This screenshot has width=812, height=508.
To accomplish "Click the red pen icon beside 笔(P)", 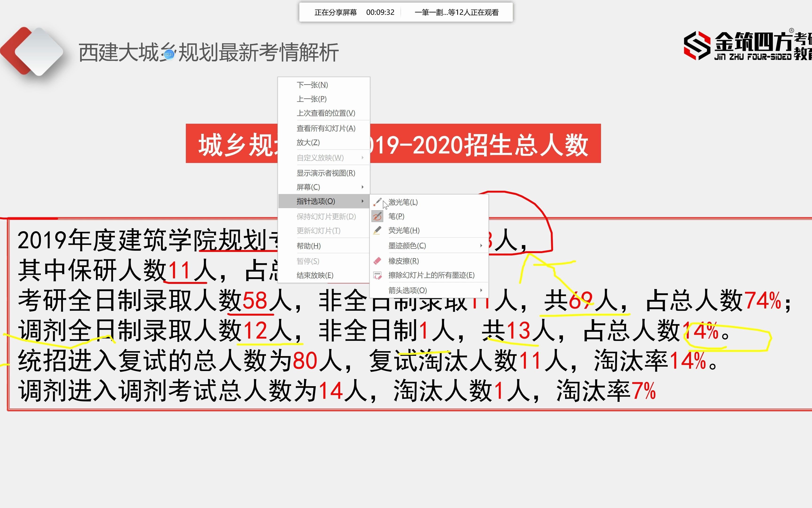I will 377,216.
